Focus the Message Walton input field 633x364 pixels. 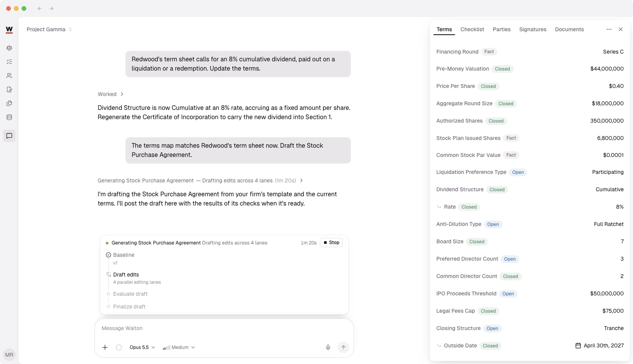pos(224,328)
